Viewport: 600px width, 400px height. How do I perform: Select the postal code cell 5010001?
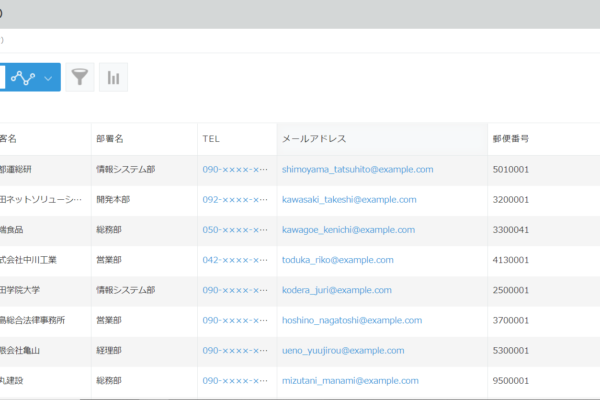click(510, 170)
